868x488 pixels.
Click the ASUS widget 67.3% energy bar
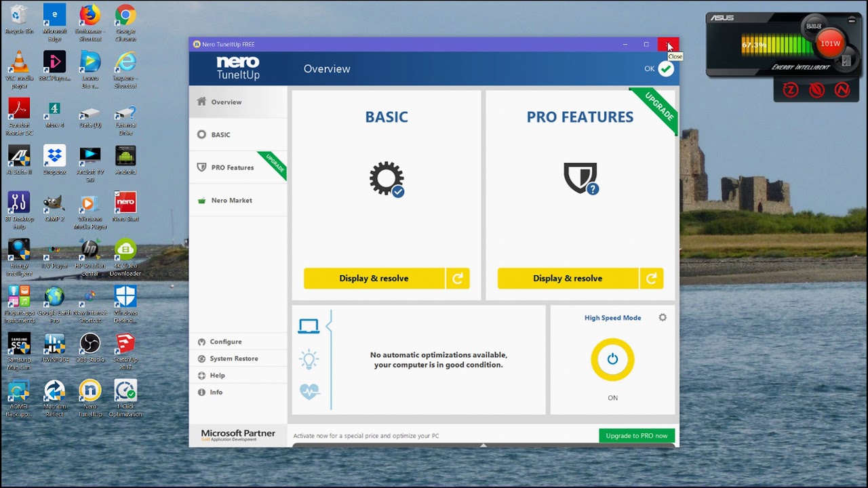tap(777, 45)
